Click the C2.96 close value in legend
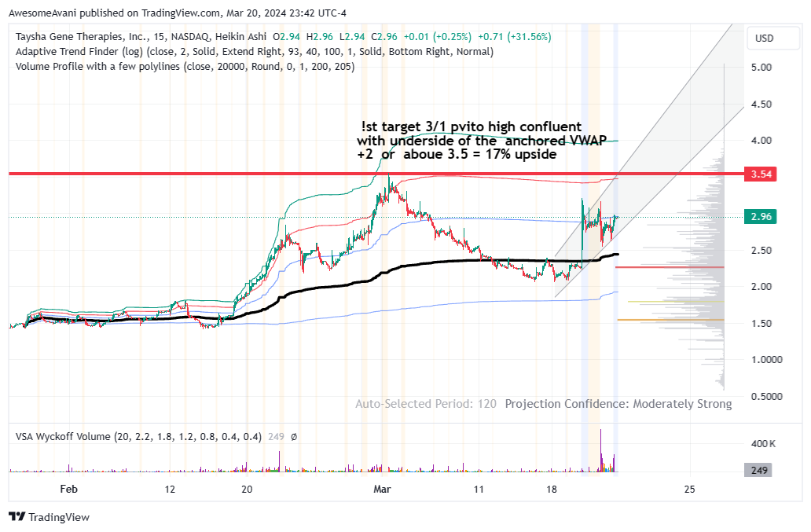The height and width of the screenshot is (532, 811). pyautogui.click(x=385, y=37)
